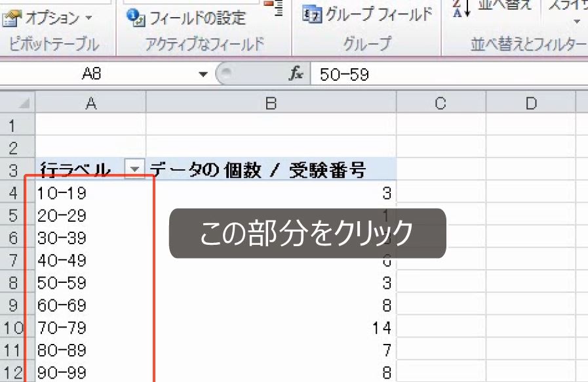Select column C header
This screenshot has height=382, width=588.
pyautogui.click(x=441, y=102)
